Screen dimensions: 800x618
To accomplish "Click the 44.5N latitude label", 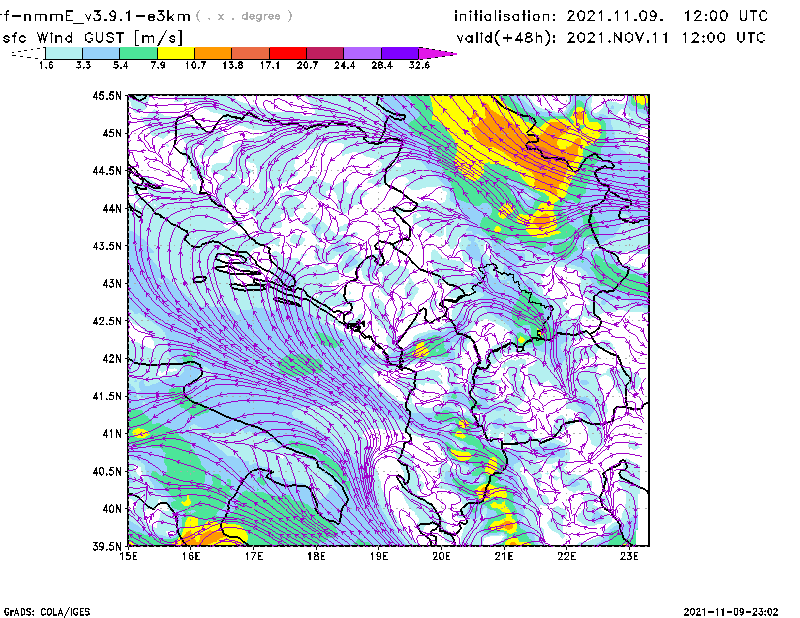I will (107, 170).
